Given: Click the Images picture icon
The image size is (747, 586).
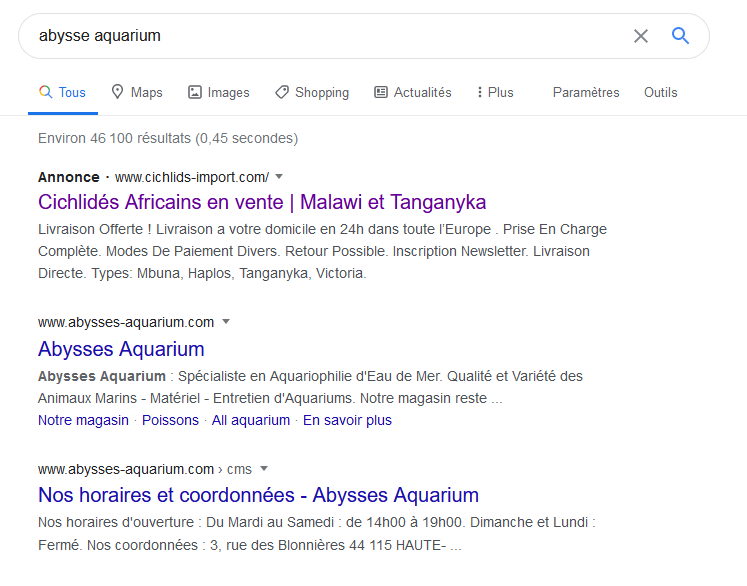Looking at the screenshot, I should pyautogui.click(x=195, y=92).
